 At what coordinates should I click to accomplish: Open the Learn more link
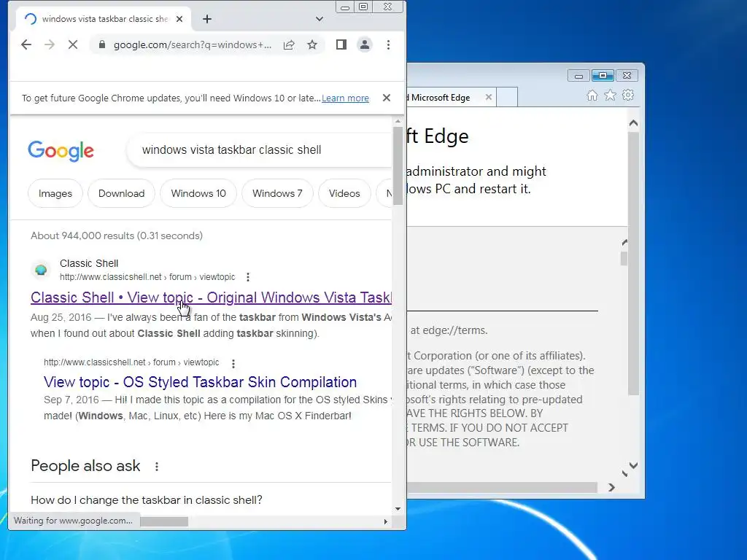click(x=345, y=98)
